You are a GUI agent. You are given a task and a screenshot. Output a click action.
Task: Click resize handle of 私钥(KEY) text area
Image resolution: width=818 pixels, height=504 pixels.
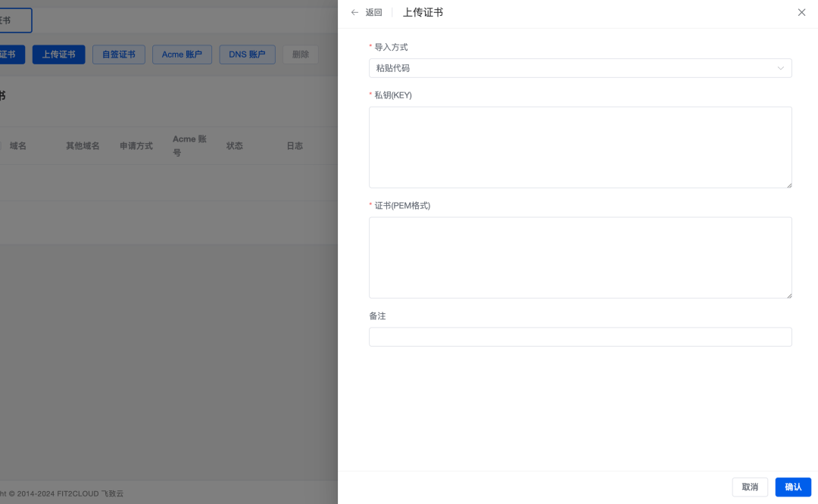(788, 185)
